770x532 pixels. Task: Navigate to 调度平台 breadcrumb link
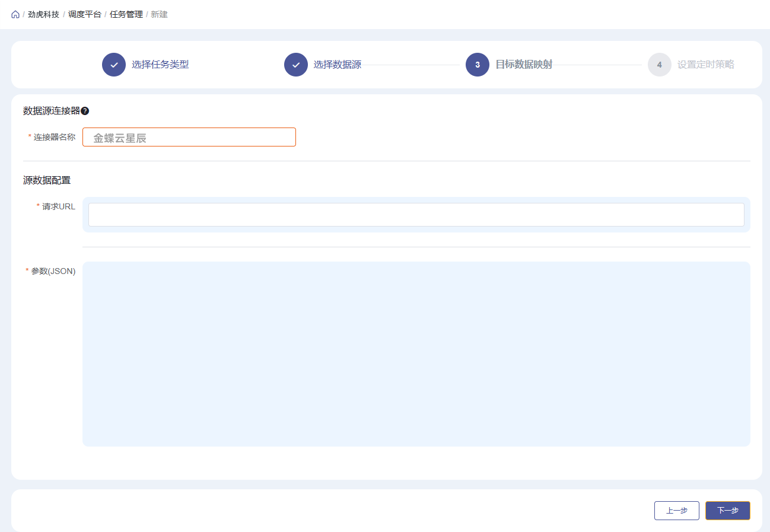[x=85, y=14]
